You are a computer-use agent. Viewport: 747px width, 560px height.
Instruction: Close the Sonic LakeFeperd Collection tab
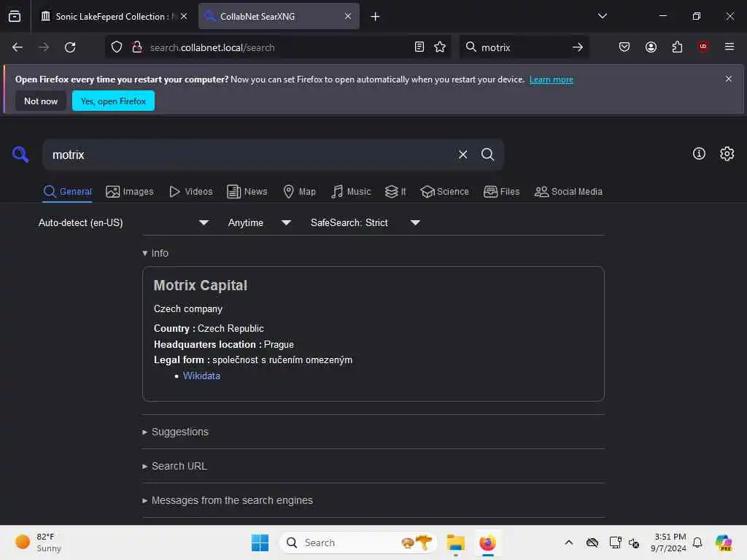pyautogui.click(x=184, y=16)
